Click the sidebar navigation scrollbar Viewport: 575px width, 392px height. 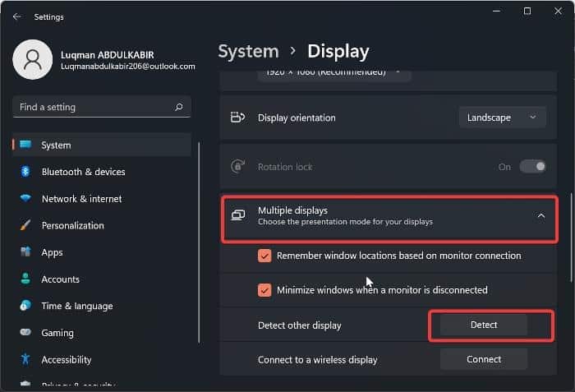(199, 242)
